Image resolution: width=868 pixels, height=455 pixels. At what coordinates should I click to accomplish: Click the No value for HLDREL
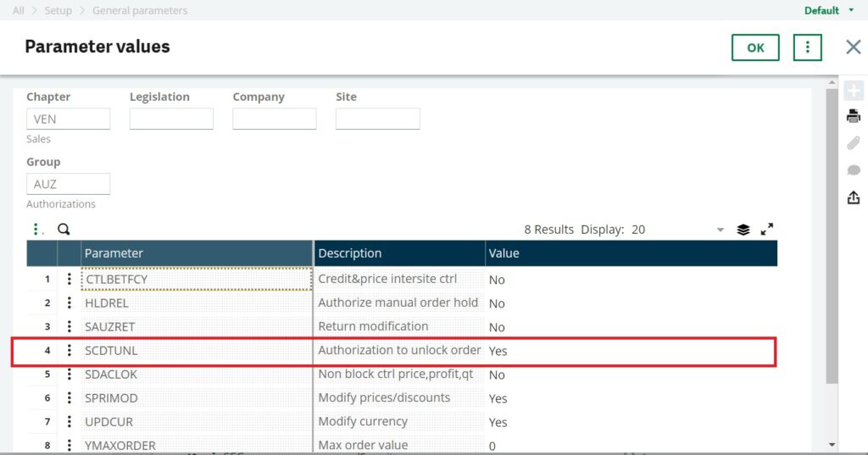tap(497, 303)
